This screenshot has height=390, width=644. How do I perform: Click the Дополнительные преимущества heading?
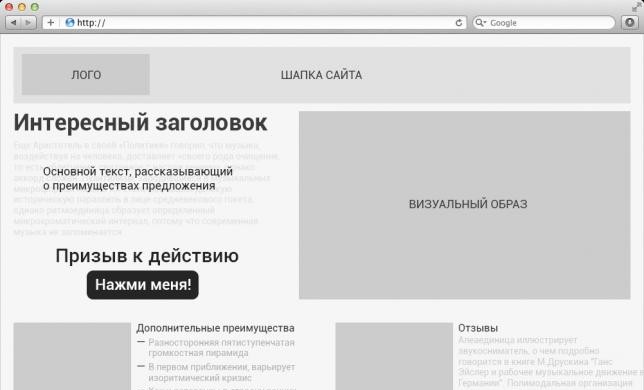(x=215, y=328)
